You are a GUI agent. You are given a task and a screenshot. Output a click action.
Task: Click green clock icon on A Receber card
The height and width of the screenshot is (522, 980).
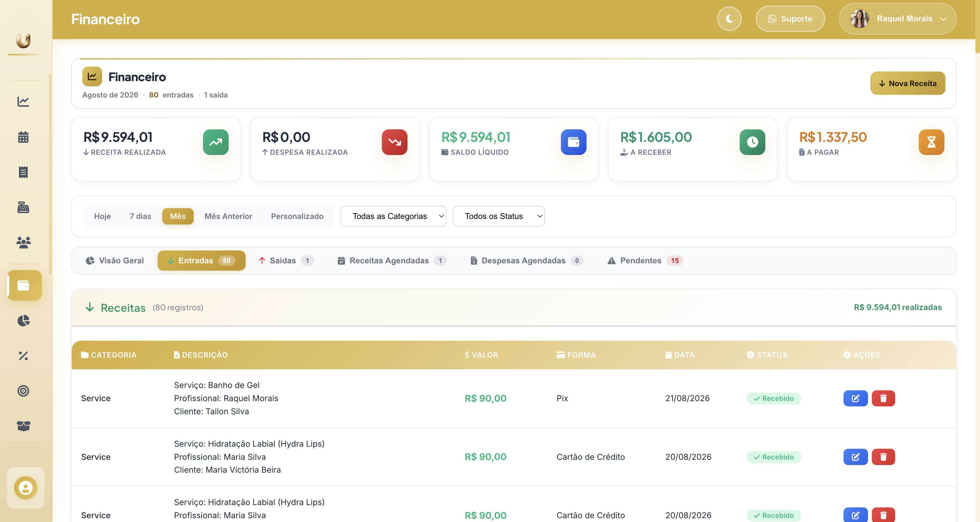pos(752,142)
